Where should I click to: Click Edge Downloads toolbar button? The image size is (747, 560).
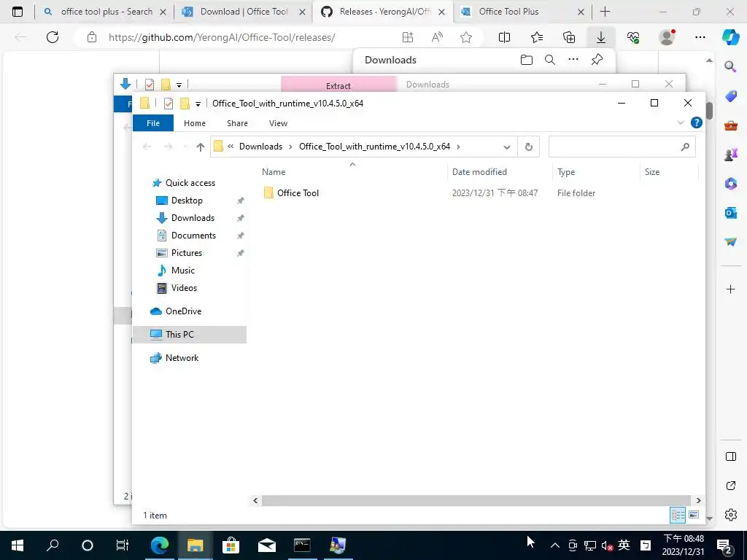tap(601, 37)
